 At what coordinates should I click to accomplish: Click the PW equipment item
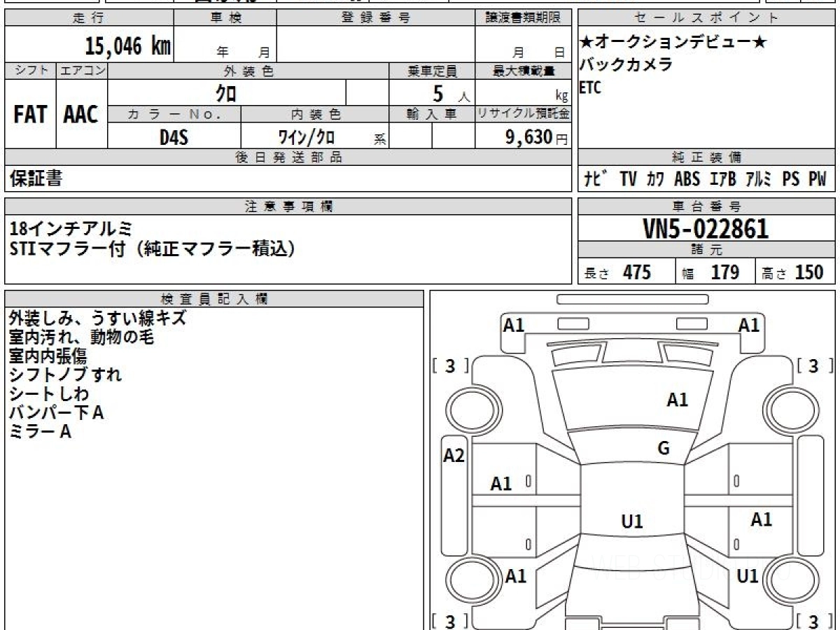coord(817,179)
